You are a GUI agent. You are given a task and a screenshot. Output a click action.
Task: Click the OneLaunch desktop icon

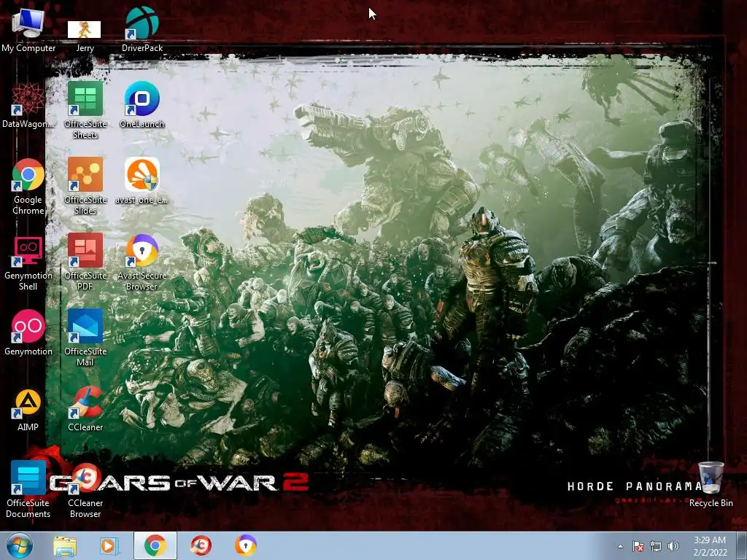pyautogui.click(x=142, y=105)
